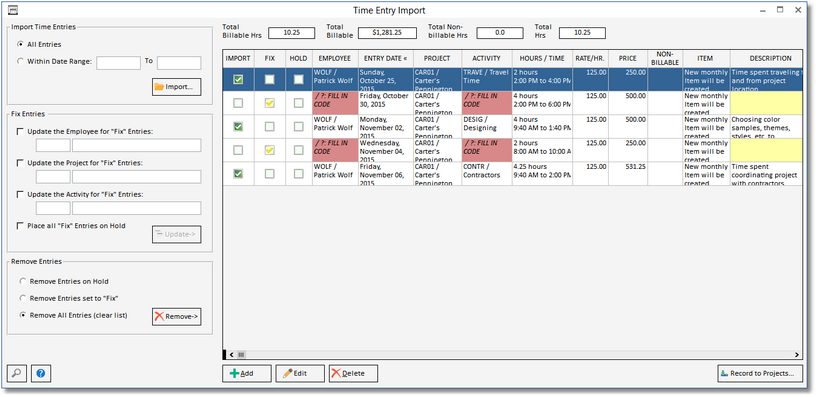Click FILL IN CODE employee cell for October 30
The image size is (816, 397).
tap(335, 103)
